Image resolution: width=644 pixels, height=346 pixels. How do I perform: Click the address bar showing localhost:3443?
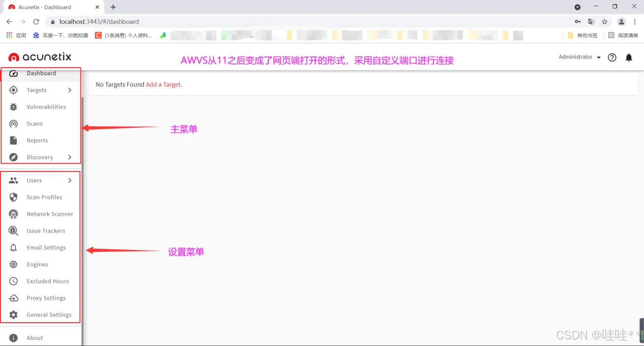[x=310, y=22]
